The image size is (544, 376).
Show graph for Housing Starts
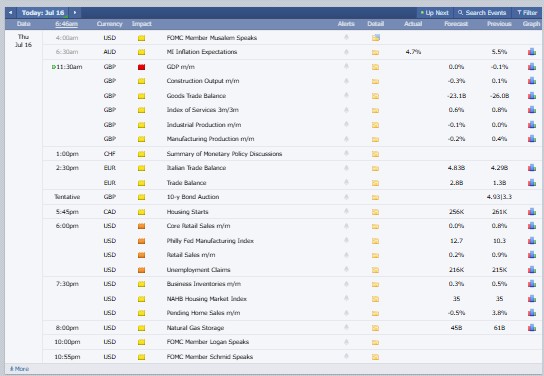[x=532, y=212]
